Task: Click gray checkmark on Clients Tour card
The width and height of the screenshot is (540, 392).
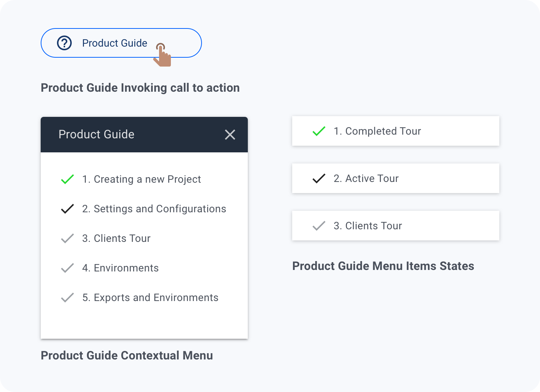Action: point(319,226)
